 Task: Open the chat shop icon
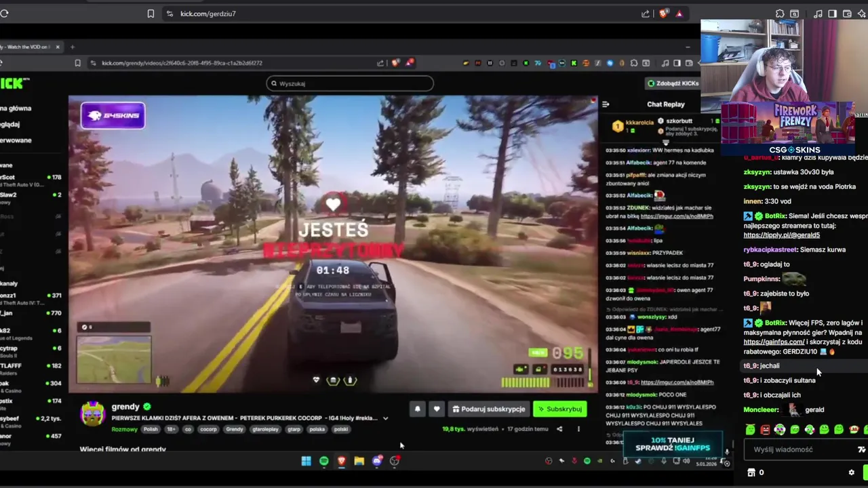pos(751,472)
